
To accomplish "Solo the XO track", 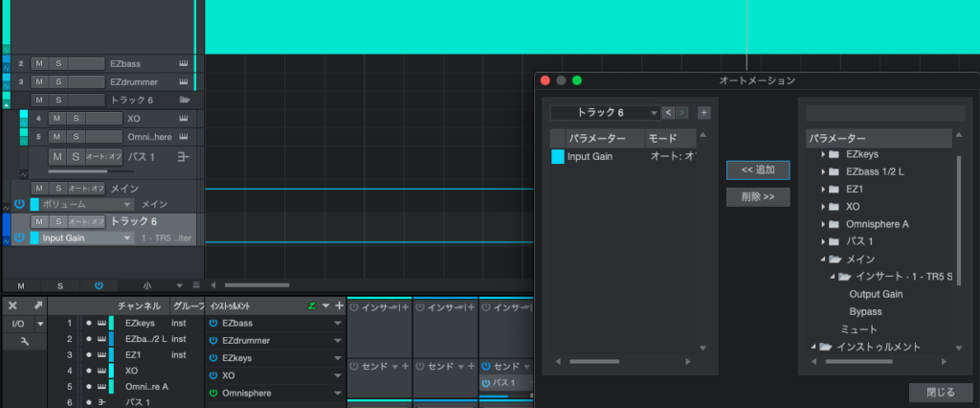I will coord(77,119).
